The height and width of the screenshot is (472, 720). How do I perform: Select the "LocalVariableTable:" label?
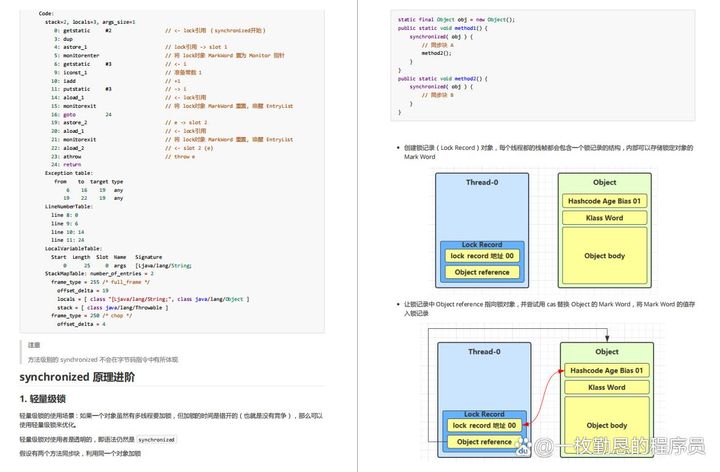pos(73,248)
